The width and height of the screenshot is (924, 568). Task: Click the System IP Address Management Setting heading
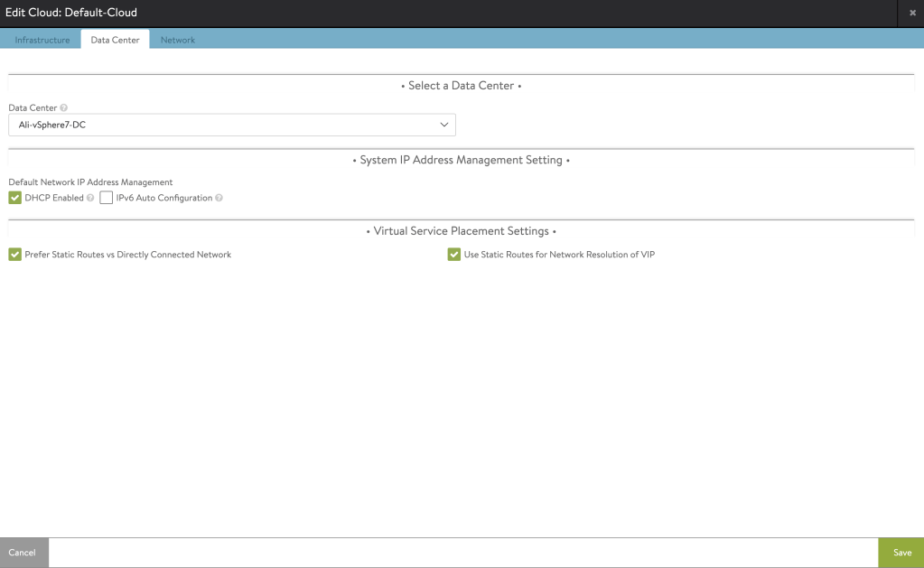[461, 160]
